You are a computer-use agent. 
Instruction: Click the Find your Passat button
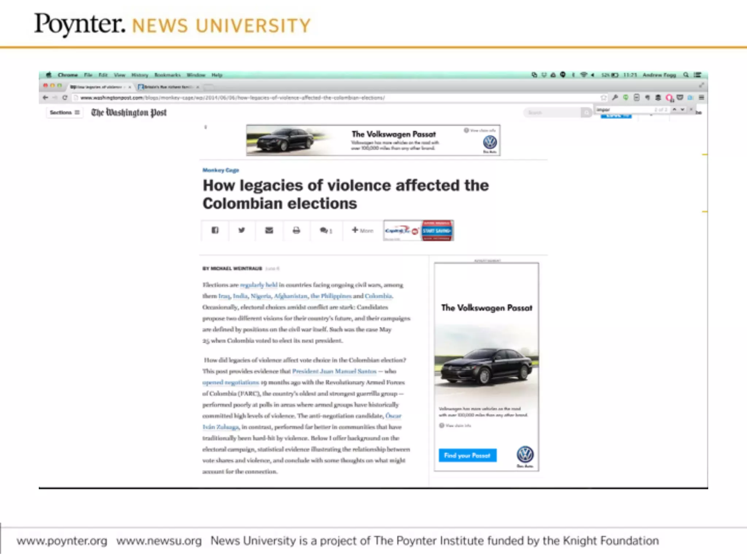click(x=467, y=455)
